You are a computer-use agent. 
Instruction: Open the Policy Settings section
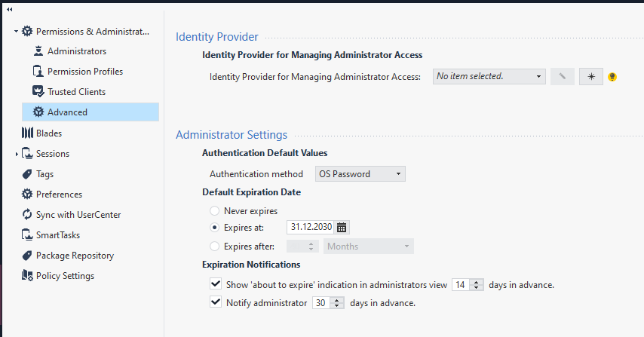tap(65, 276)
